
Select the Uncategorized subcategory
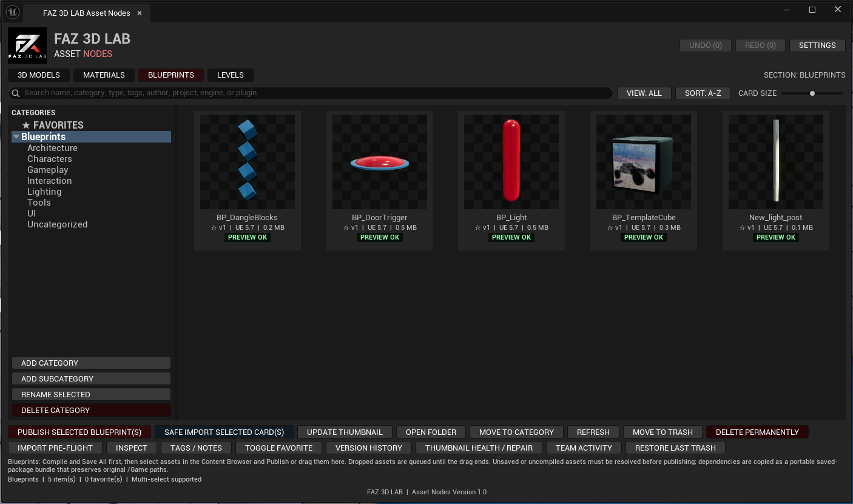tap(57, 224)
